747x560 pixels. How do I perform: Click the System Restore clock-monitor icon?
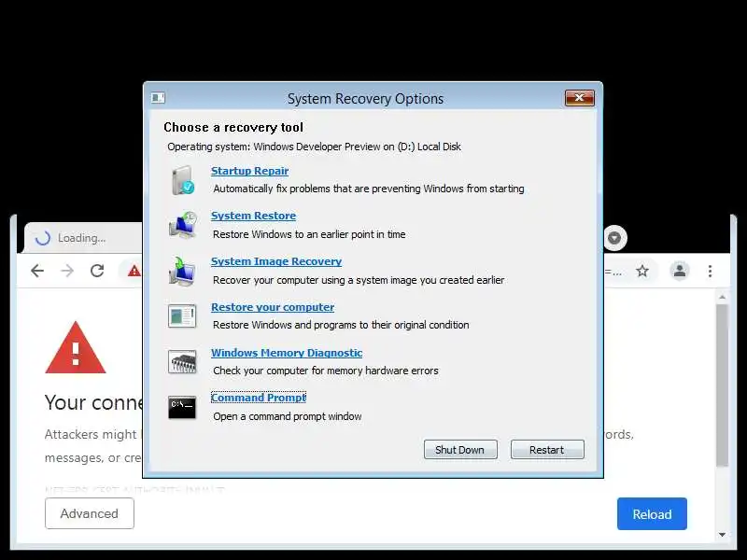[182, 225]
